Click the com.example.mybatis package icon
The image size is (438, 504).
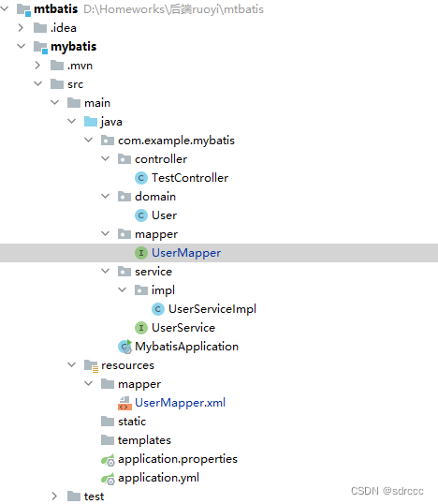click(108, 141)
